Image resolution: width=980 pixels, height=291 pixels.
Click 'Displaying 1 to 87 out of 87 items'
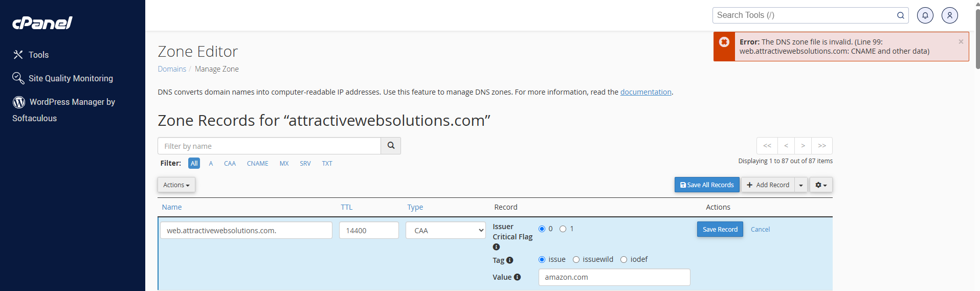pos(785,161)
